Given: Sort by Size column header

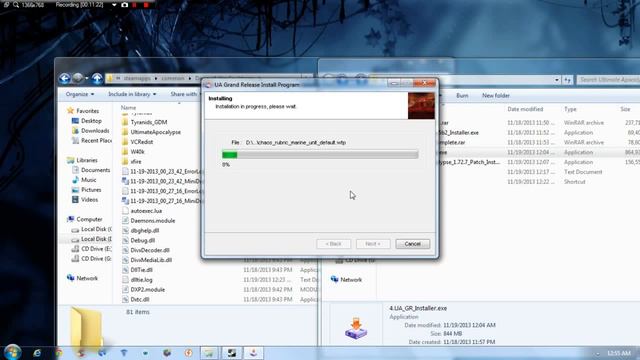Looking at the screenshot, I should pos(625,109).
